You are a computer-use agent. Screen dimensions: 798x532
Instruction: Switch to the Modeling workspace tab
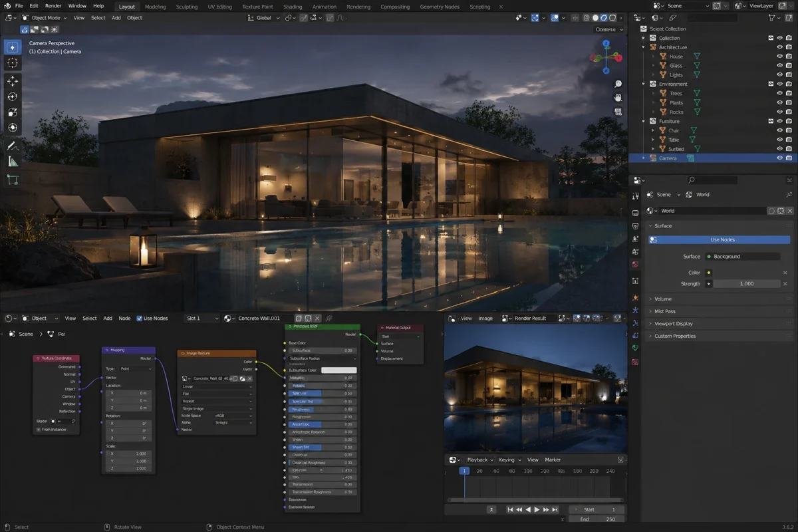[x=156, y=7]
